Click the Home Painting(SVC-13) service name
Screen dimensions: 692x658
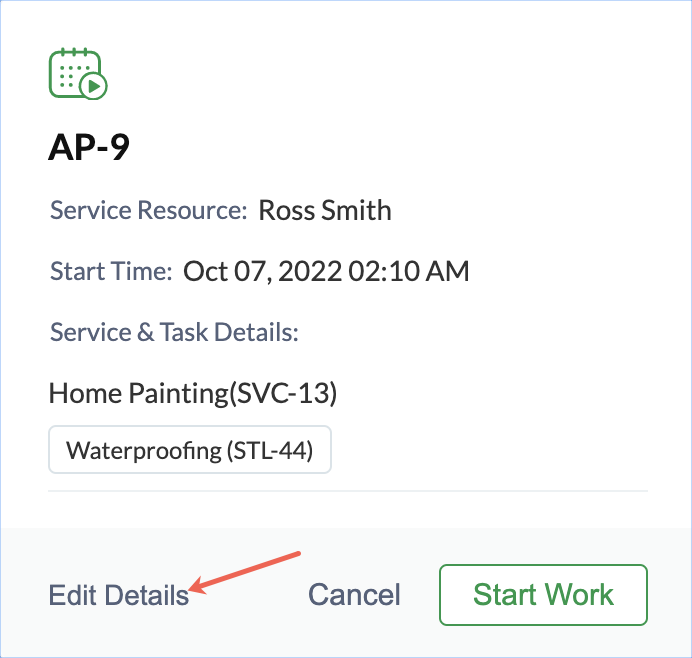192,393
